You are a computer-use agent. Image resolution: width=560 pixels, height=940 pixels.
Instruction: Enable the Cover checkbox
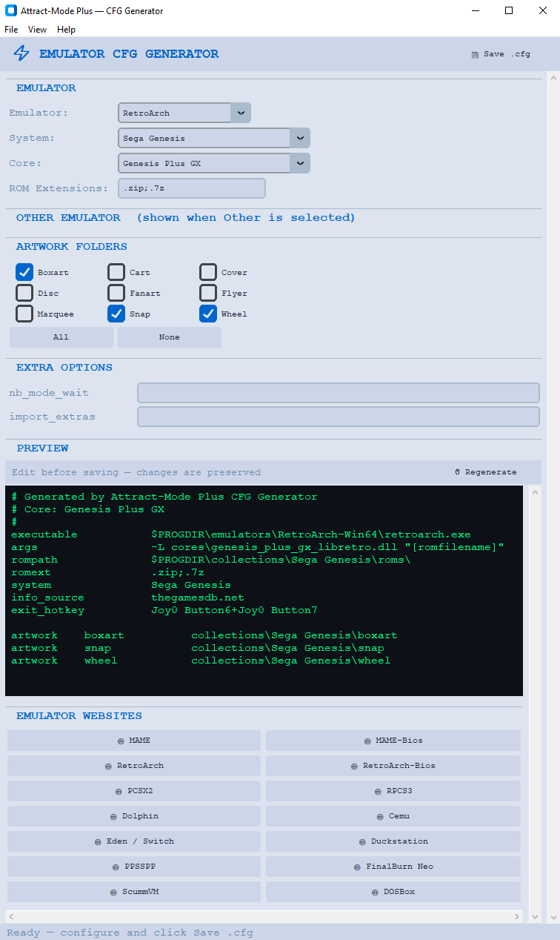point(208,272)
